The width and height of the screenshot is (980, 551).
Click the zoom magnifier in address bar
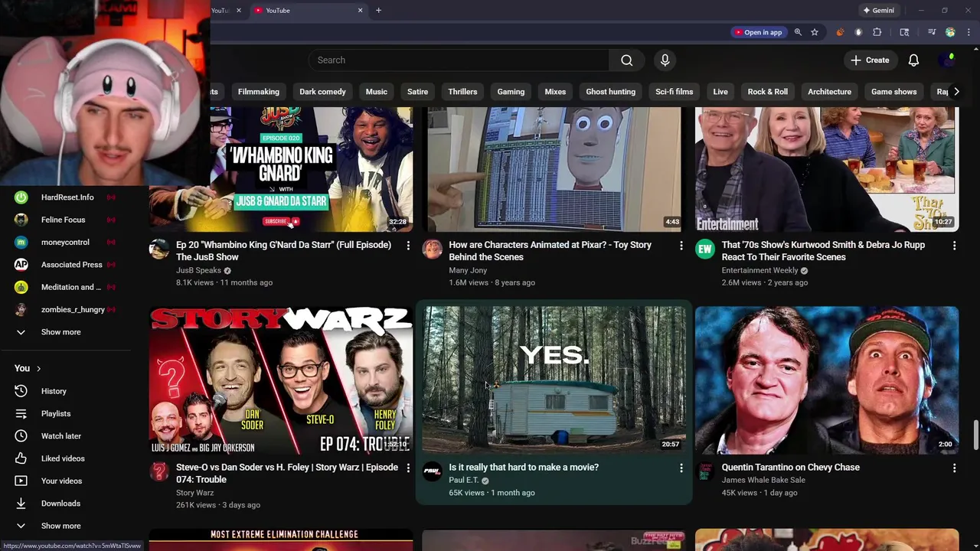coord(798,32)
